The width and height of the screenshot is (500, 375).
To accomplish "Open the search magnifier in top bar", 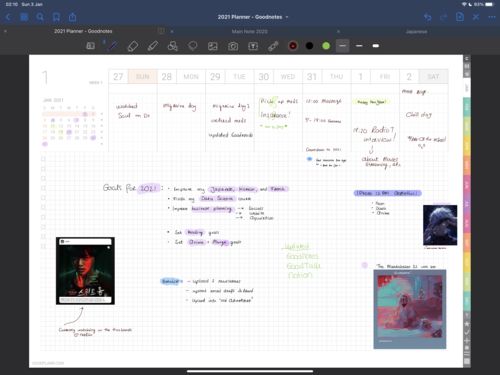I will tap(40, 17).
